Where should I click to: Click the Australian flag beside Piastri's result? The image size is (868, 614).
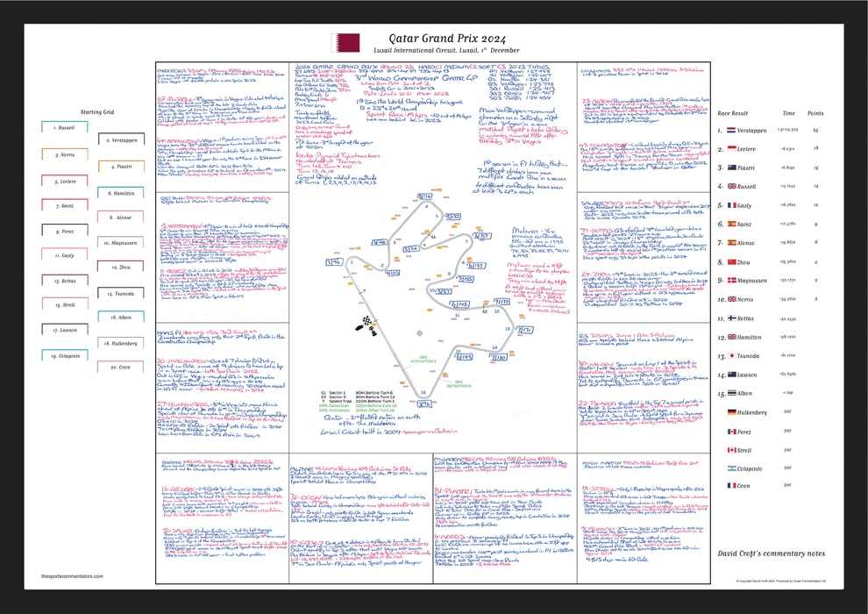pyautogui.click(x=731, y=168)
